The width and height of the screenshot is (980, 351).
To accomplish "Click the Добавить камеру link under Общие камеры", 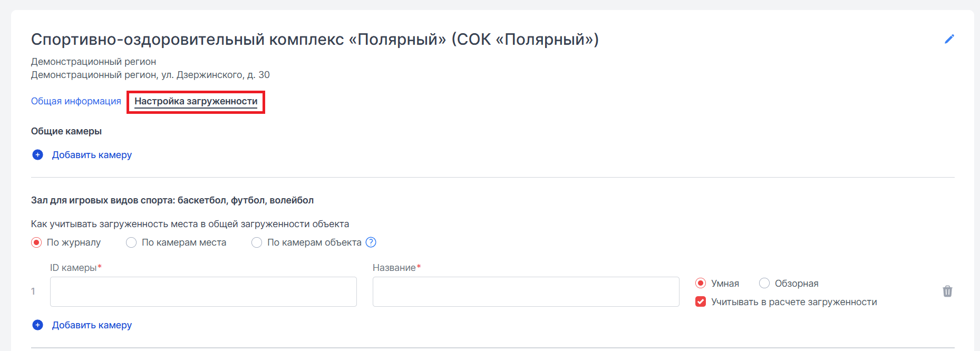I will [92, 155].
